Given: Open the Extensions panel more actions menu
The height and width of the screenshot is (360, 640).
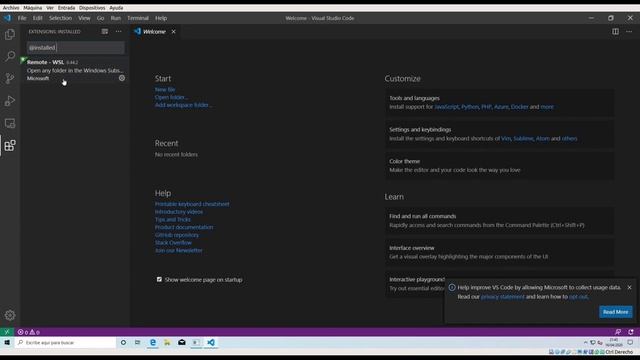Looking at the screenshot, I should click(x=118, y=31).
